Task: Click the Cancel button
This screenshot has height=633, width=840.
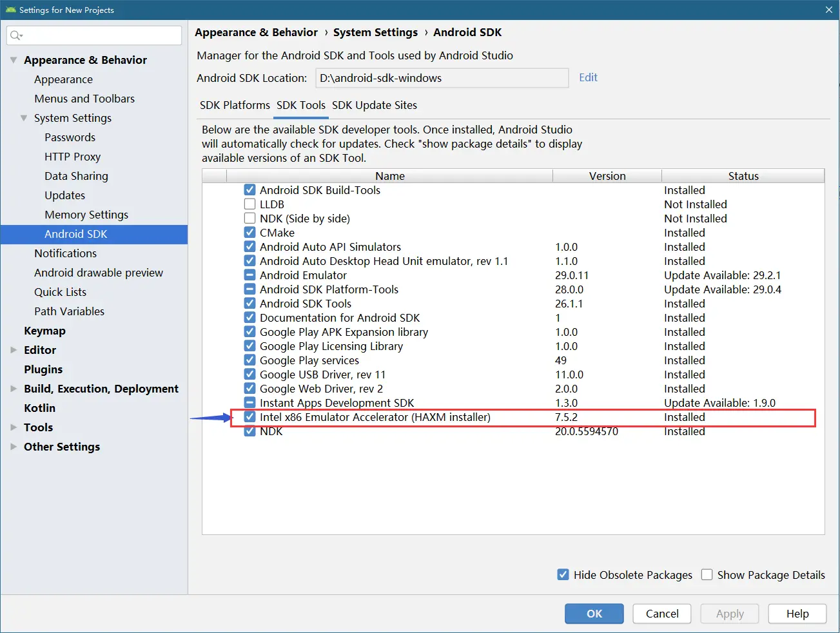Action: pos(662,614)
